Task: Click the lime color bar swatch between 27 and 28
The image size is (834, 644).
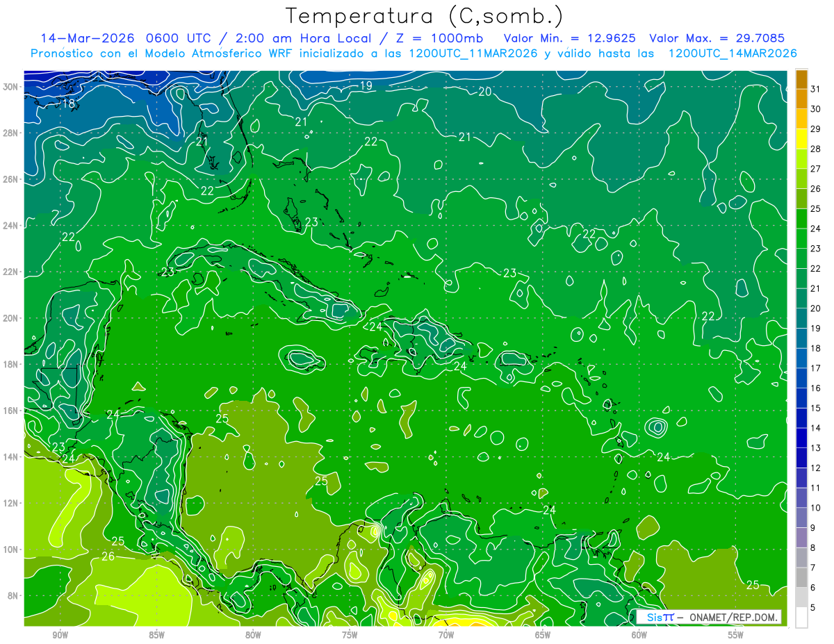Action: [x=801, y=160]
